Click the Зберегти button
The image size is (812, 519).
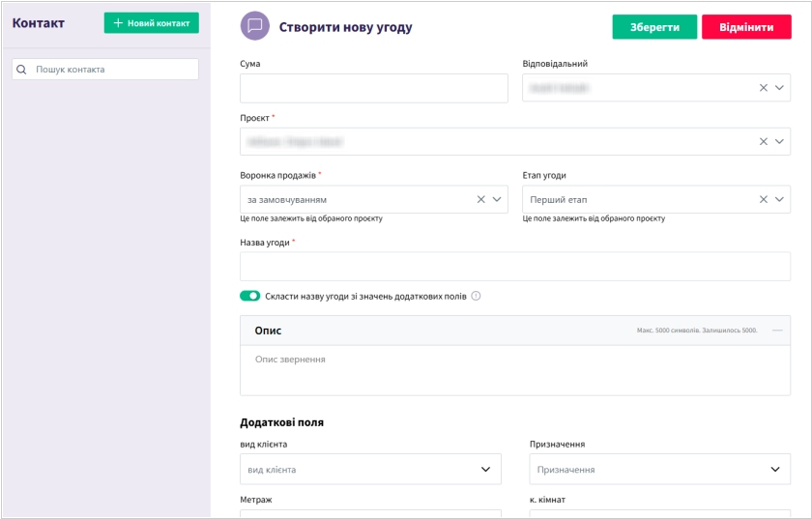tap(654, 27)
